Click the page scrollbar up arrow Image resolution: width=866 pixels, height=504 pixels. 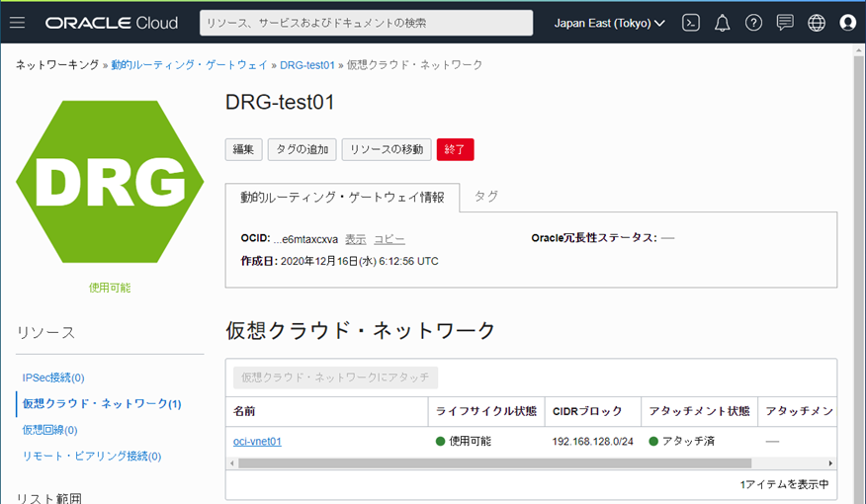pos(858,50)
